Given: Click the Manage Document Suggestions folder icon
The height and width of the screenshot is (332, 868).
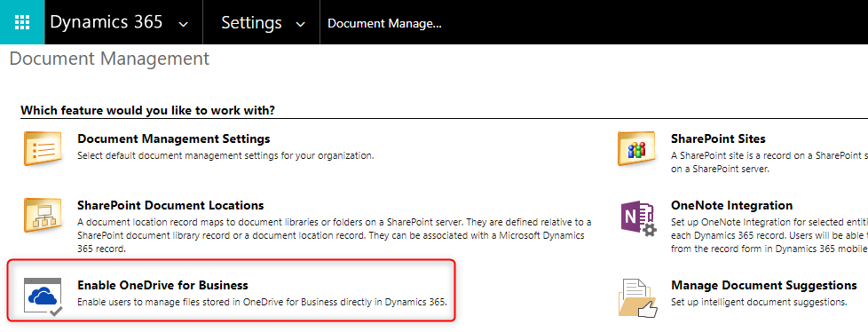Looking at the screenshot, I should click(638, 297).
